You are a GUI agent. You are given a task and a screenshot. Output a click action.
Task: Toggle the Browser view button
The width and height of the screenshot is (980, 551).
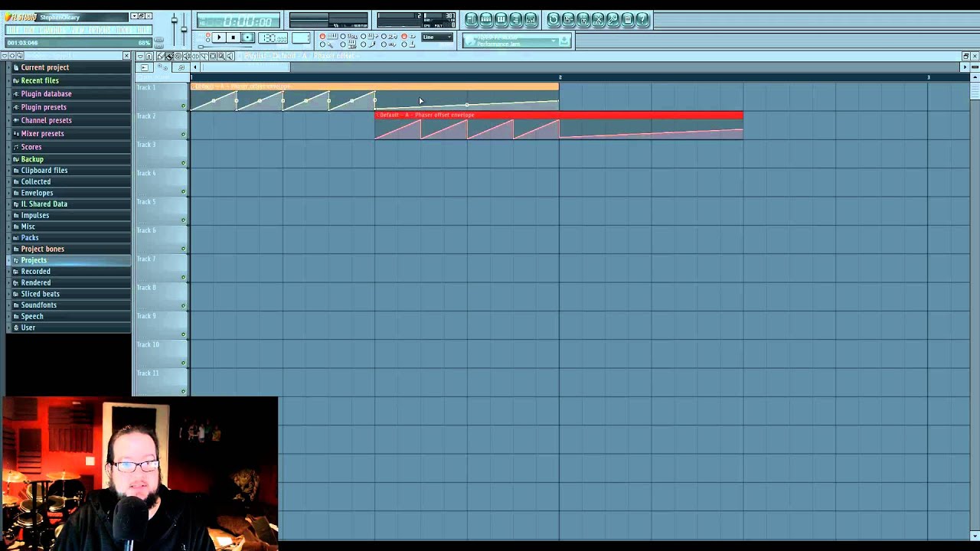[x=516, y=19]
